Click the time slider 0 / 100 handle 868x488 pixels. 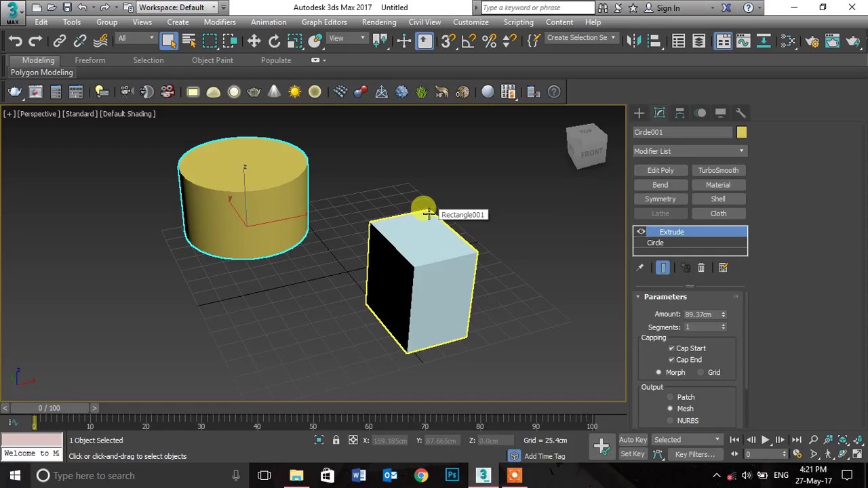[49, 408]
